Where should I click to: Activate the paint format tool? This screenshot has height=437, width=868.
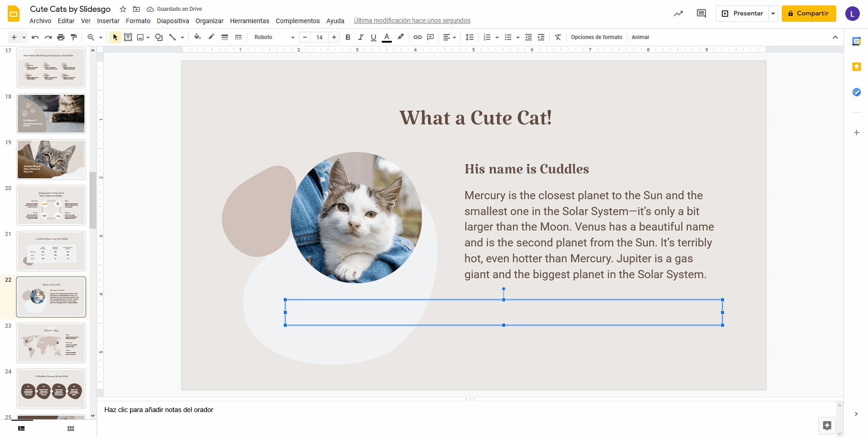point(74,37)
